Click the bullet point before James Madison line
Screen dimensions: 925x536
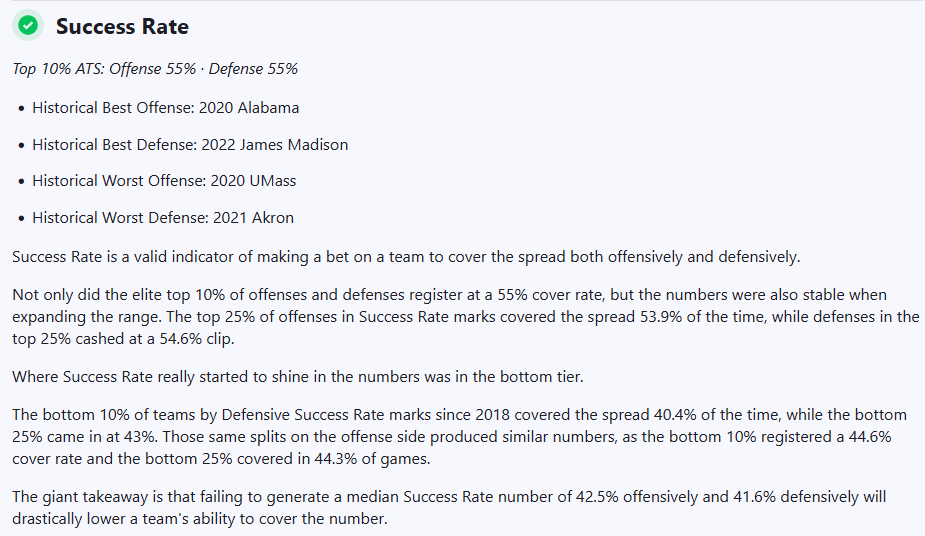tap(21, 145)
